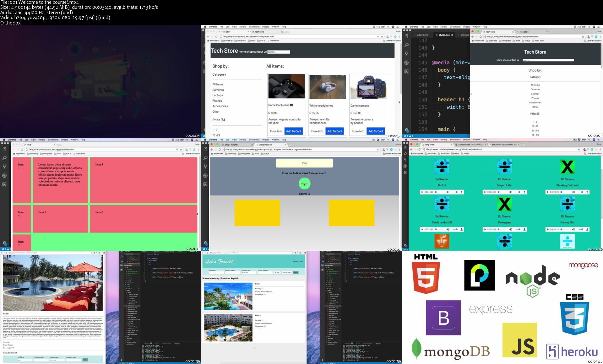Reload the Tech Store page in wide browser frame
The image size is (603, 364).
[216, 37]
